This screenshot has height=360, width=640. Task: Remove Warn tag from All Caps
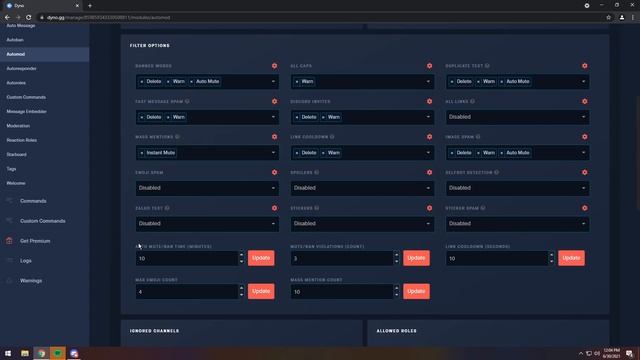[297, 82]
